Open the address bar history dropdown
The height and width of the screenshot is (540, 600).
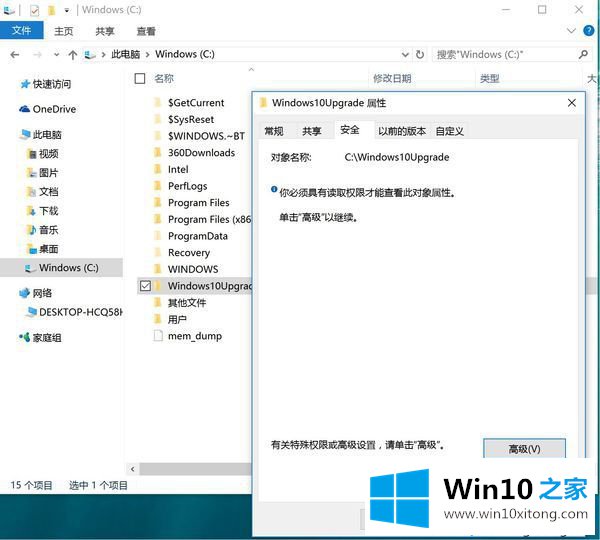[405, 55]
